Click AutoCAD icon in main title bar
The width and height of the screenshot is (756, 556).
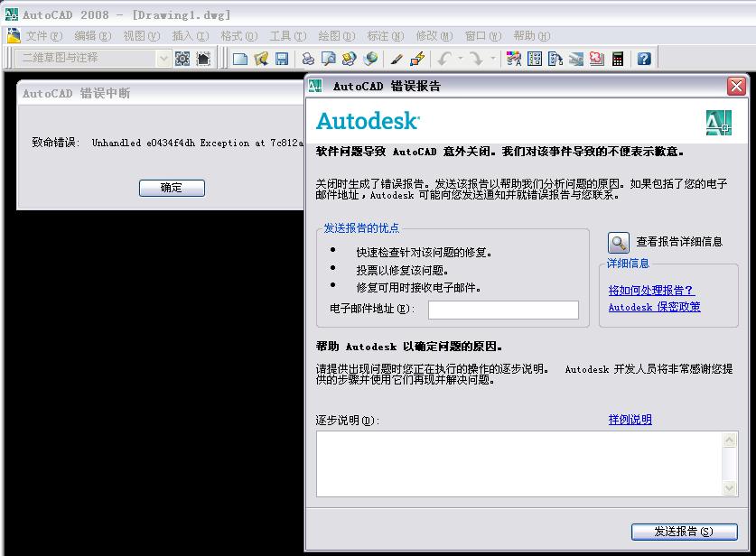11,15
